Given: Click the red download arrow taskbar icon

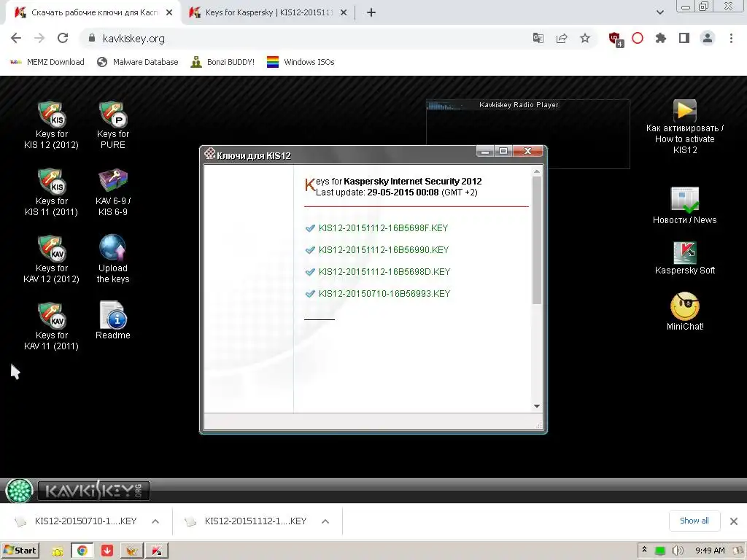Looking at the screenshot, I should [x=107, y=551].
